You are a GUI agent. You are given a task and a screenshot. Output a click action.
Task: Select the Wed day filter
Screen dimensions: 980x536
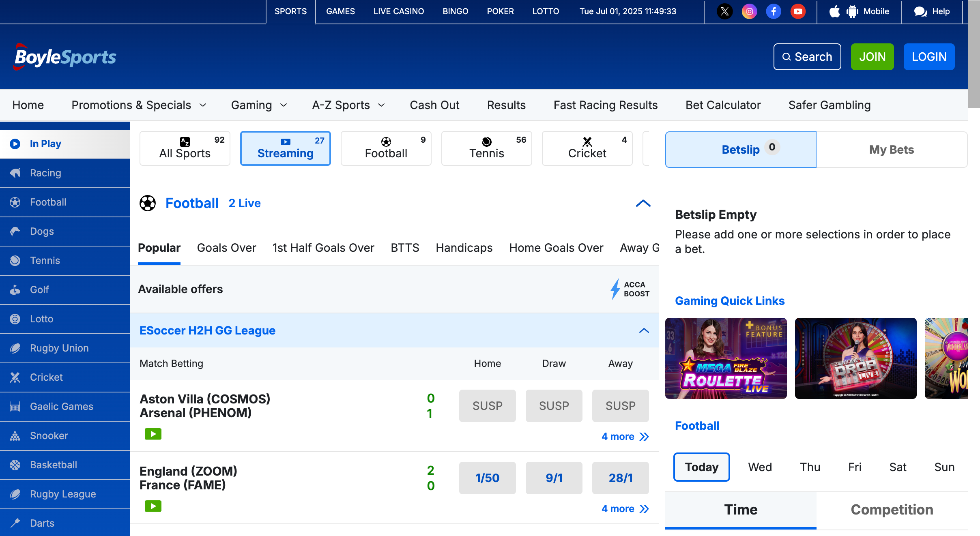coord(760,467)
